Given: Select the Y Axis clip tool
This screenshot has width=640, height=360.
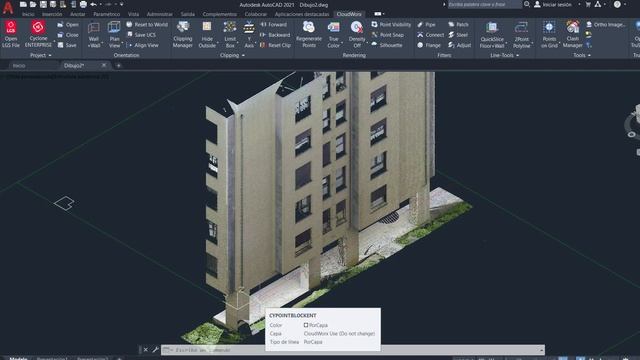Looking at the screenshot, I should pos(249,35).
